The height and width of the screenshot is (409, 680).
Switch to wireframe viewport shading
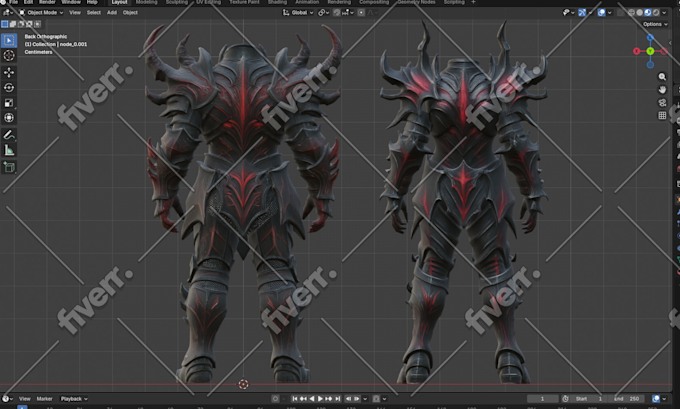pos(632,13)
